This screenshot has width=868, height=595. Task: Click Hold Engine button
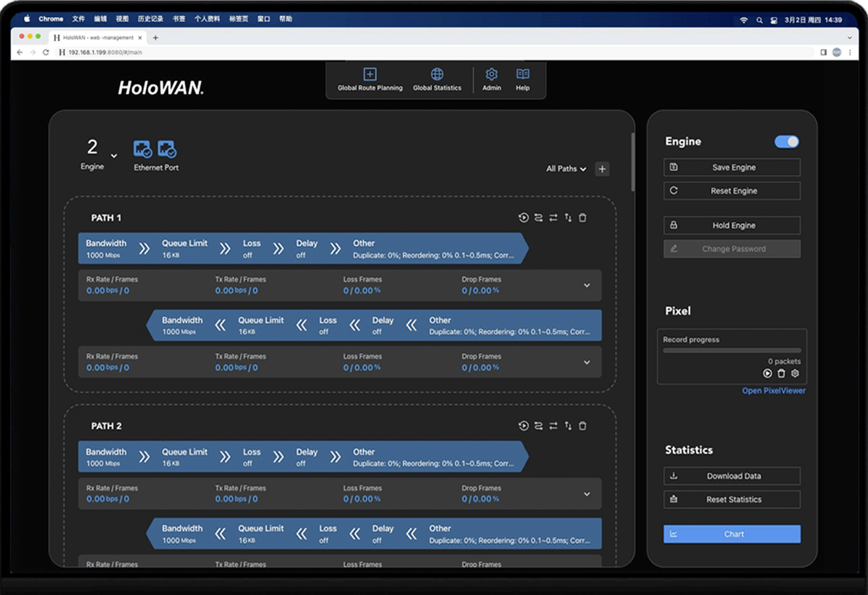click(732, 226)
